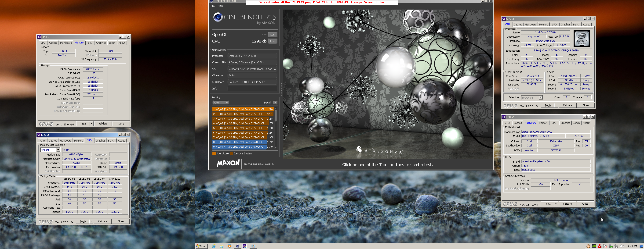The width and height of the screenshot is (644, 249).
Task: Click the show desktop icon beside the clock
Action: (641, 246)
